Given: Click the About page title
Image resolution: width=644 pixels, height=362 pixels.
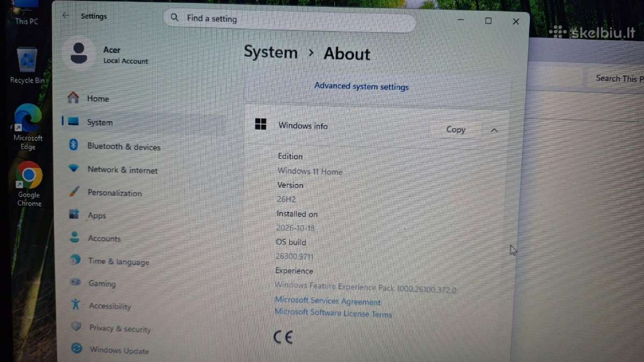Looking at the screenshot, I should [347, 54].
